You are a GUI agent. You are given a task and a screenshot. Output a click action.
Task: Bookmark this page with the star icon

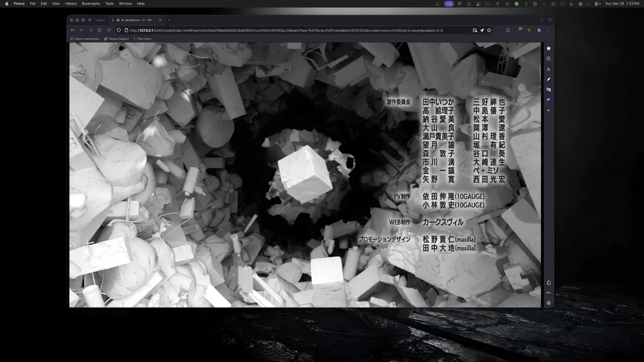point(489,30)
